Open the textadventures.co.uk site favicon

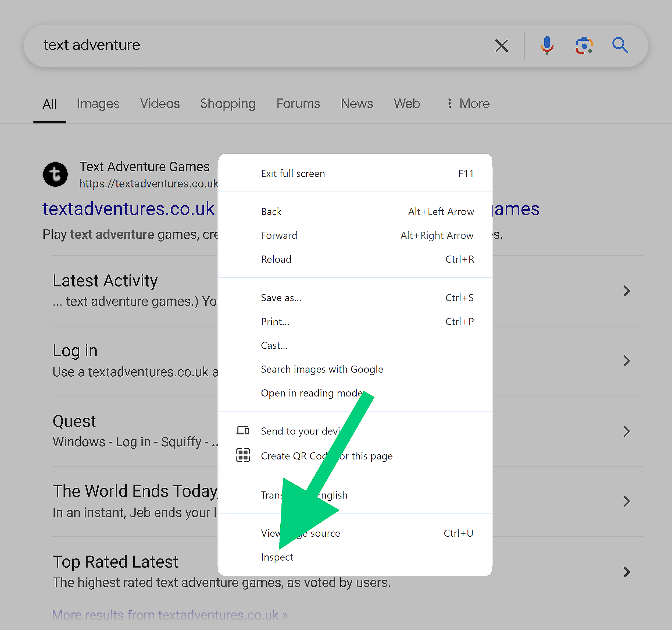[55, 175]
